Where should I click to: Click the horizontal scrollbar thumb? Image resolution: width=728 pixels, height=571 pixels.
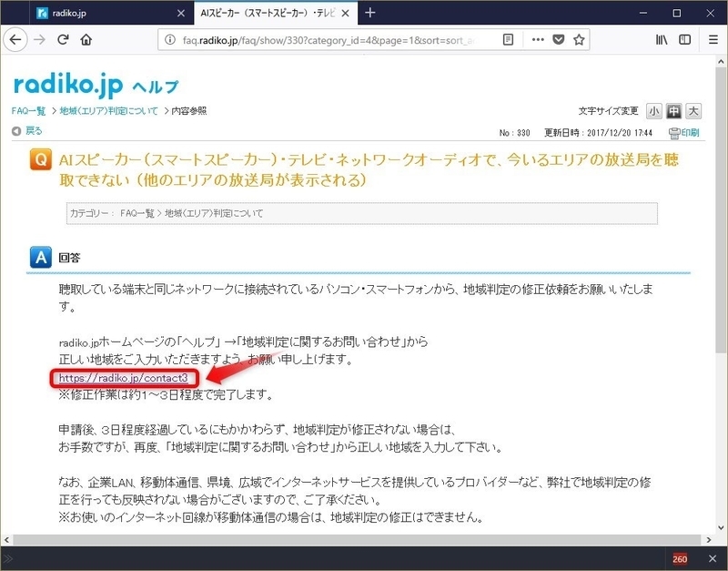tap(357, 540)
